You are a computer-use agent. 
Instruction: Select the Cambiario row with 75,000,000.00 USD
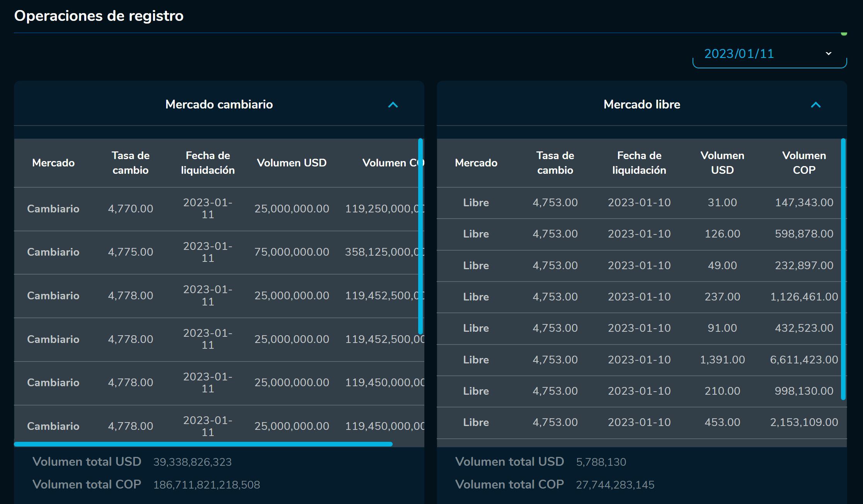pyautogui.click(x=291, y=252)
